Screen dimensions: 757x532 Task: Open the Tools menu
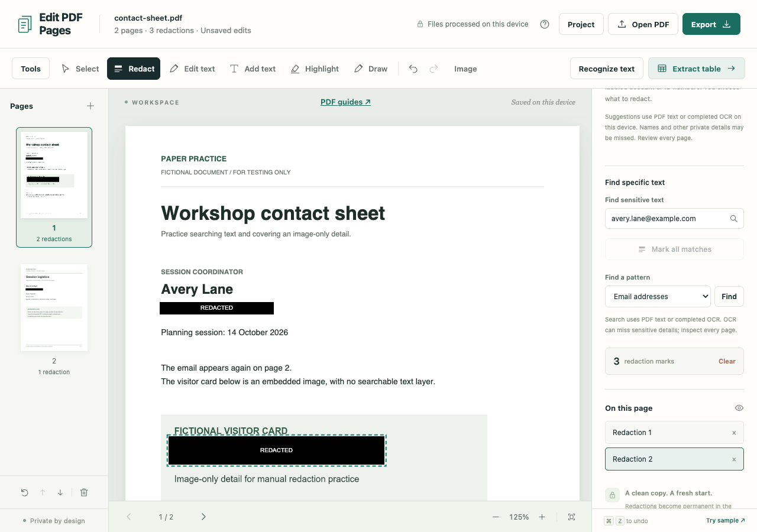[31, 69]
